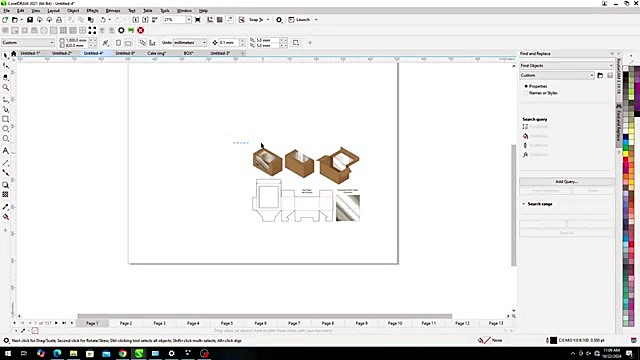640x360 pixels.
Task: Open the Units millimeters dropdown
Action: (x=190, y=42)
